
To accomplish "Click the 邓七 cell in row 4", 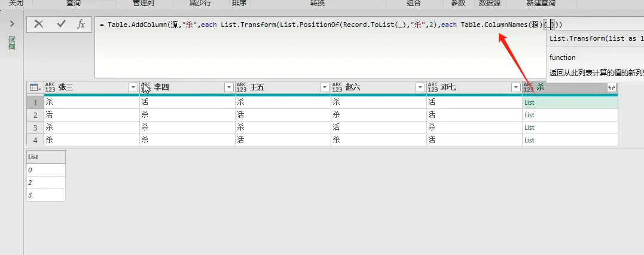I will (x=474, y=140).
